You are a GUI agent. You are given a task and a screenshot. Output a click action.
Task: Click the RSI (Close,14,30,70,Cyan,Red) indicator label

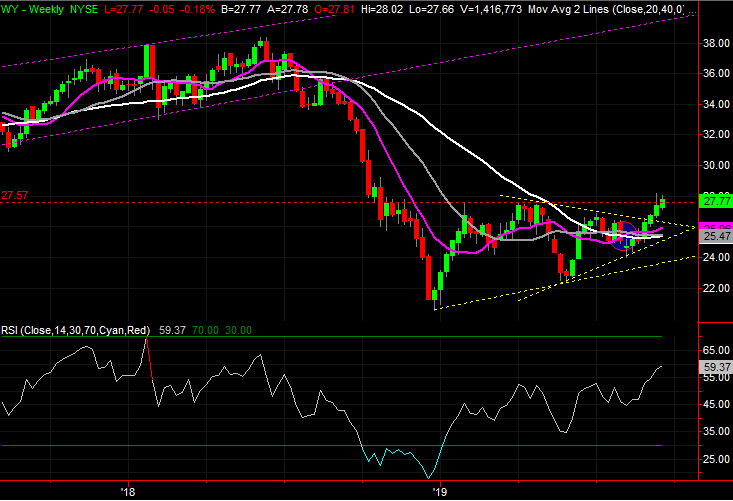tap(75, 330)
